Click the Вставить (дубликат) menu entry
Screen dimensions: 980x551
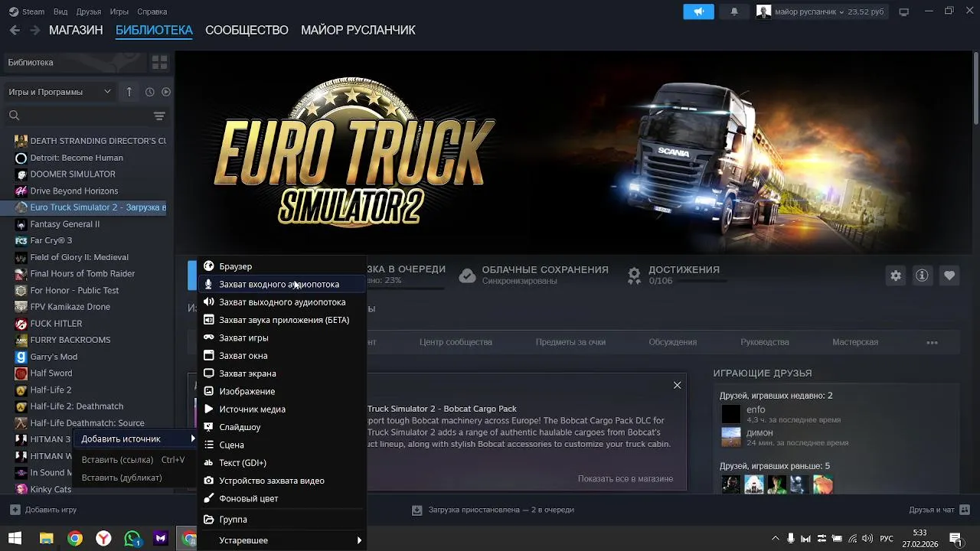coord(135,478)
